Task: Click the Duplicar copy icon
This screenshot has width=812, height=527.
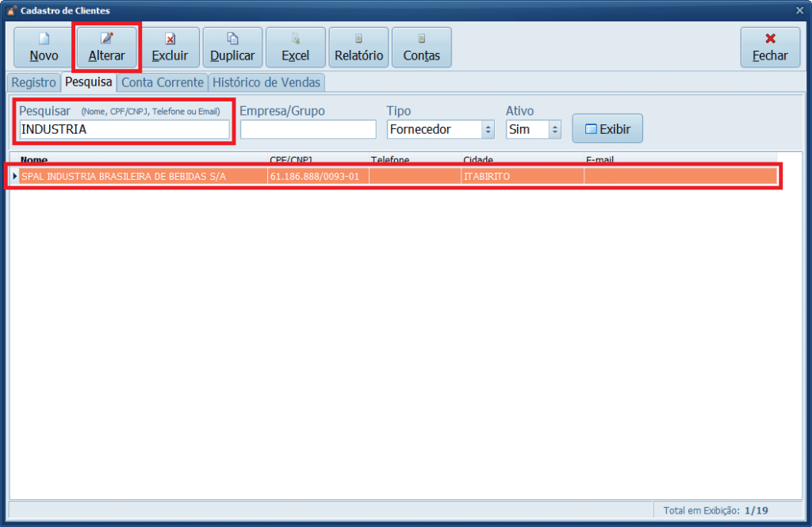Action: coord(232,38)
